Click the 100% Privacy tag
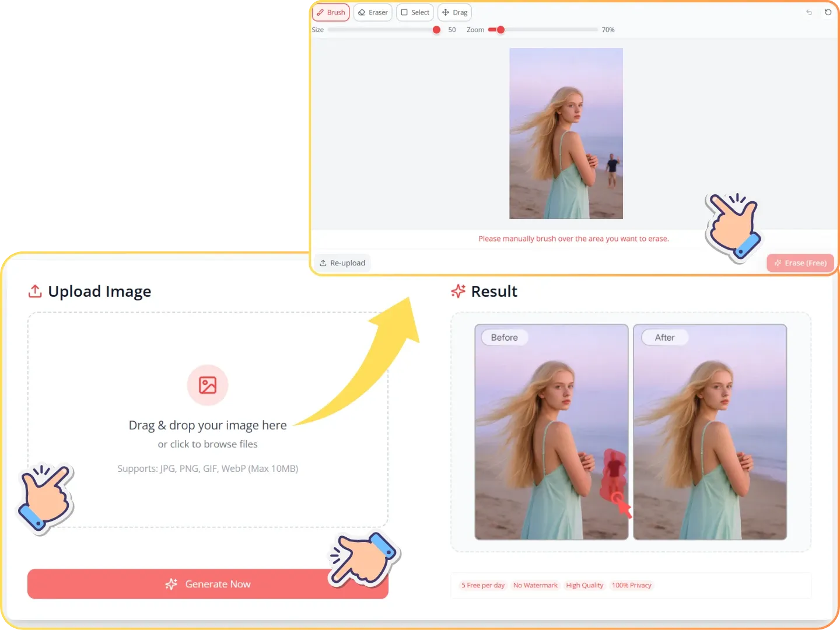Screen dimensions: 840x630 click(632, 585)
